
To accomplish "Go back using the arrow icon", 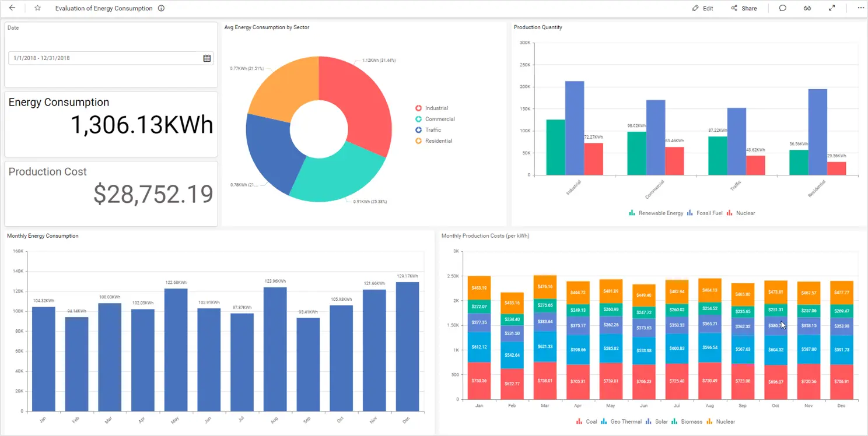I will [x=12, y=8].
